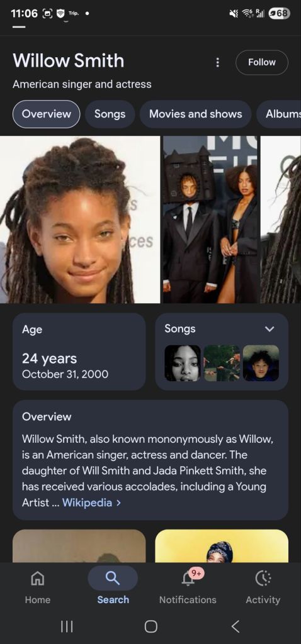Select the Overview chip

(x=46, y=114)
